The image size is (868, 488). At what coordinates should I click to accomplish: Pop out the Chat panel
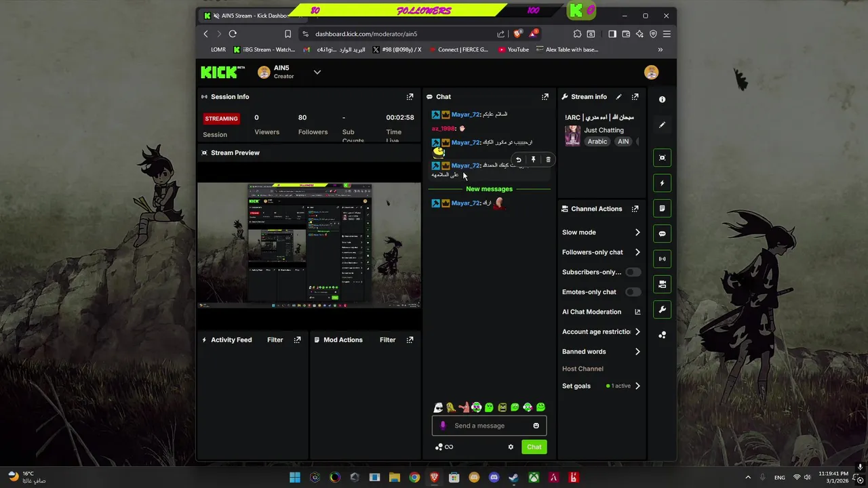[545, 97]
